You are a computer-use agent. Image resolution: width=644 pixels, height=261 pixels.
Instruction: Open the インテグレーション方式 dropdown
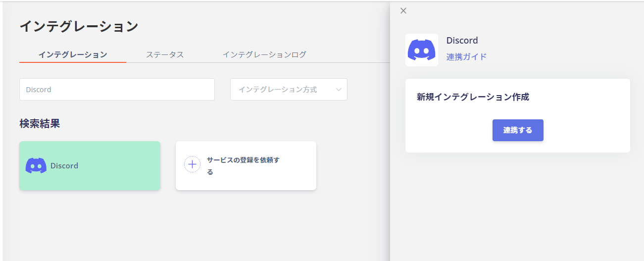289,90
